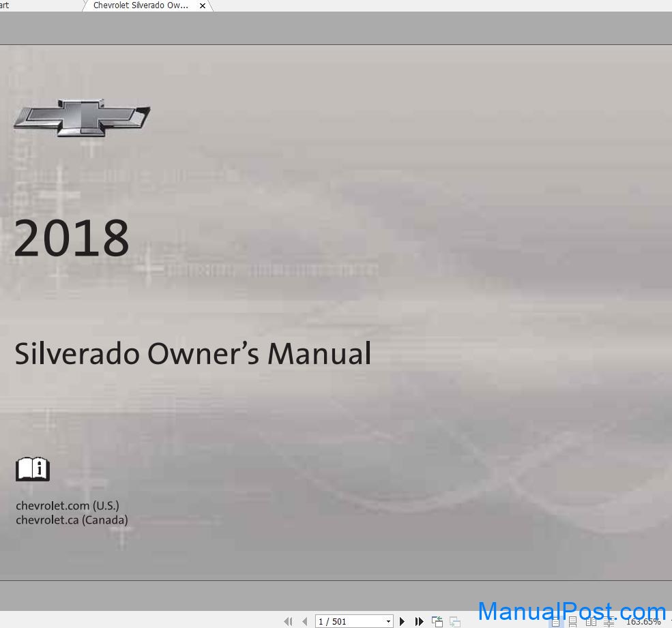Go to the first page
672x628 pixels.
pos(289,621)
